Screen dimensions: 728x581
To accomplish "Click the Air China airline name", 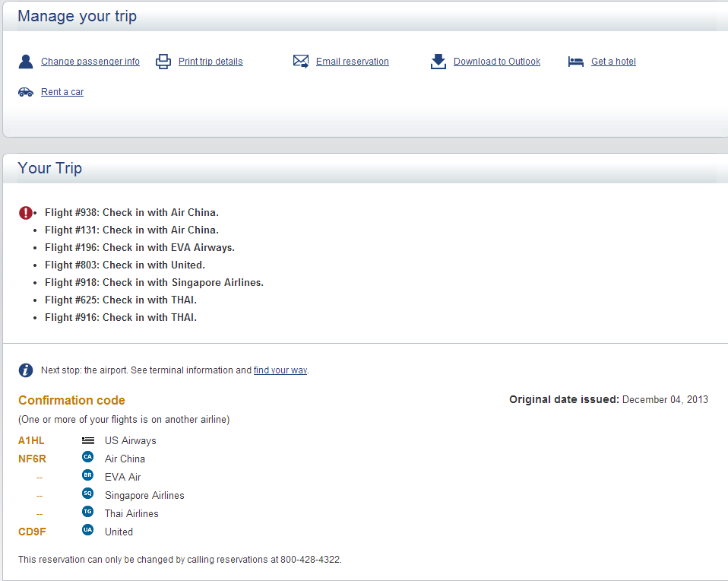I will click(x=125, y=459).
